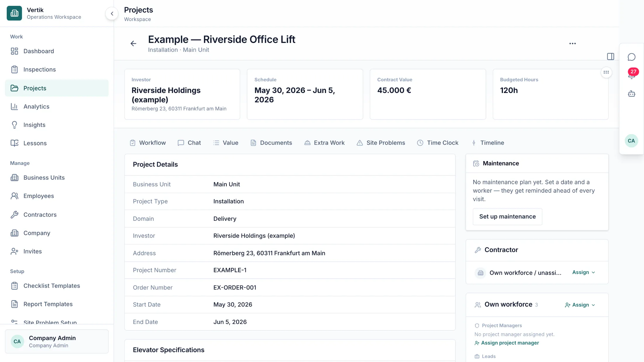This screenshot has width=644, height=362.
Task: Open Company Admin profile card
Action: click(x=57, y=342)
